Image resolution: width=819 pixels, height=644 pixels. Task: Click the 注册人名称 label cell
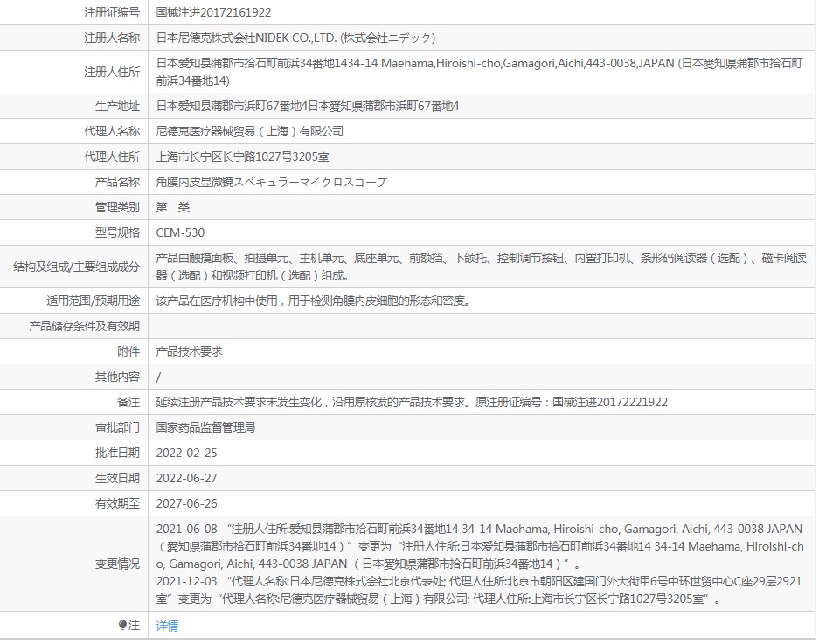[74, 38]
